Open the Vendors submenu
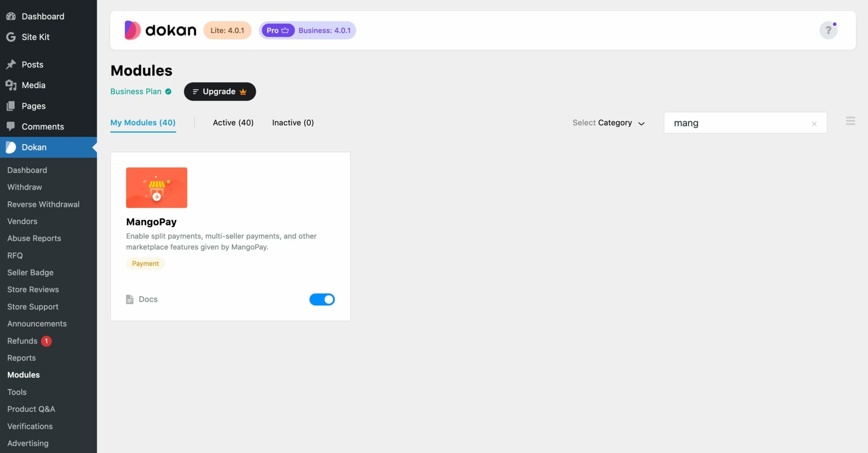The height and width of the screenshot is (453, 868). 22,222
